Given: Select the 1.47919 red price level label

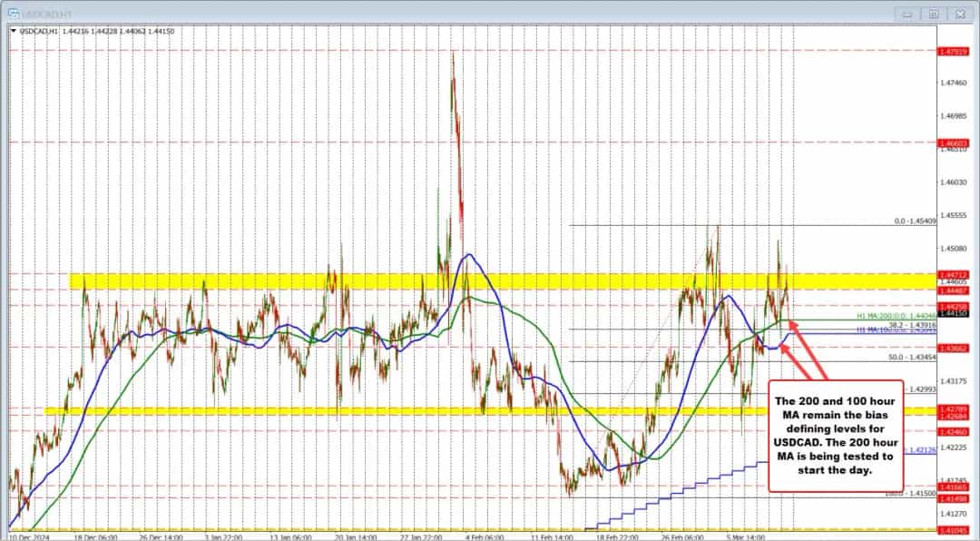Looking at the screenshot, I should click(x=956, y=52).
